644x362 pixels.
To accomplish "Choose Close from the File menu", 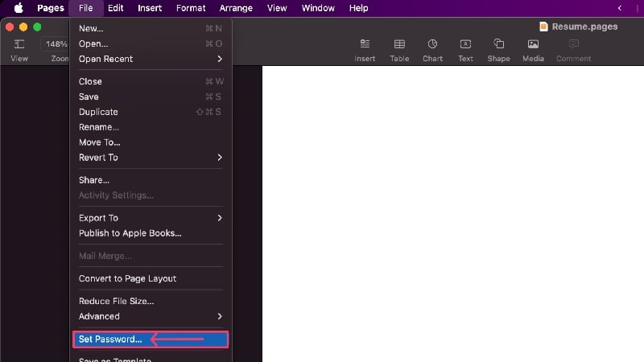I will tap(151, 81).
